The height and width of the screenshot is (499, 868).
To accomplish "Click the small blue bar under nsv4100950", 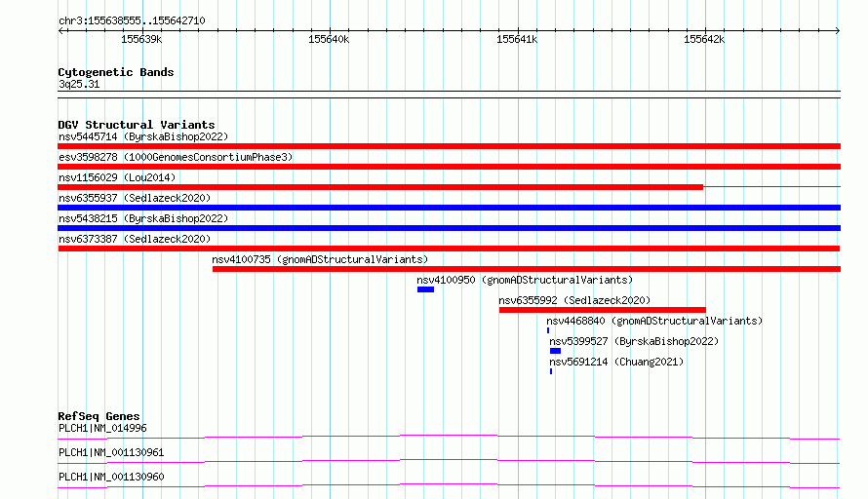I will (425, 289).
